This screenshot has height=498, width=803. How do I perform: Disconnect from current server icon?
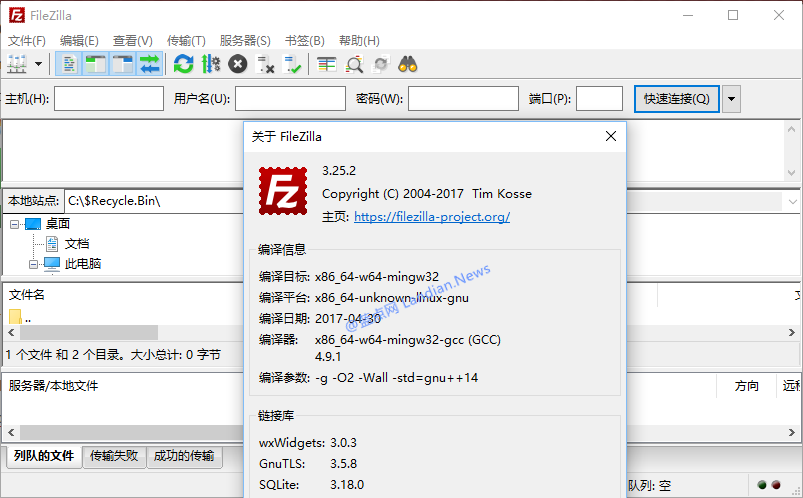265,64
